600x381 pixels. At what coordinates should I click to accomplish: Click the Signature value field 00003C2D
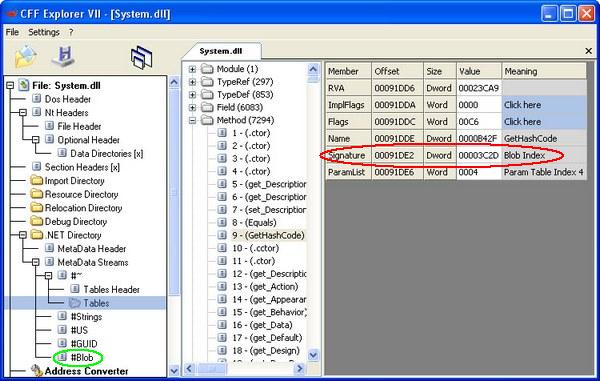[478, 155]
